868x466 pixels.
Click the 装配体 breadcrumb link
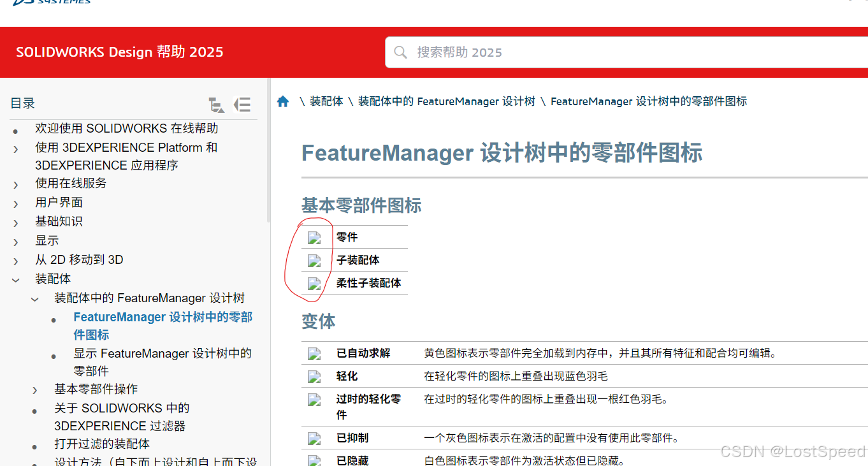click(326, 101)
